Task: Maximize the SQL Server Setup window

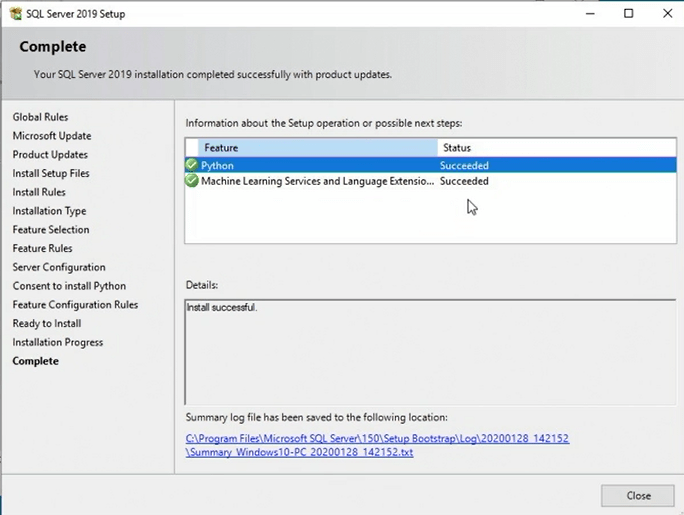Action: coord(628,14)
